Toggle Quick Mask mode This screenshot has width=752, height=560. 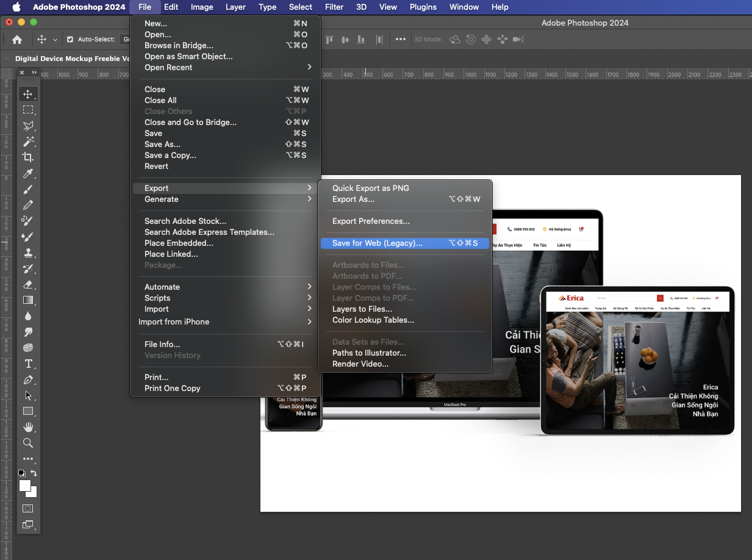28,508
